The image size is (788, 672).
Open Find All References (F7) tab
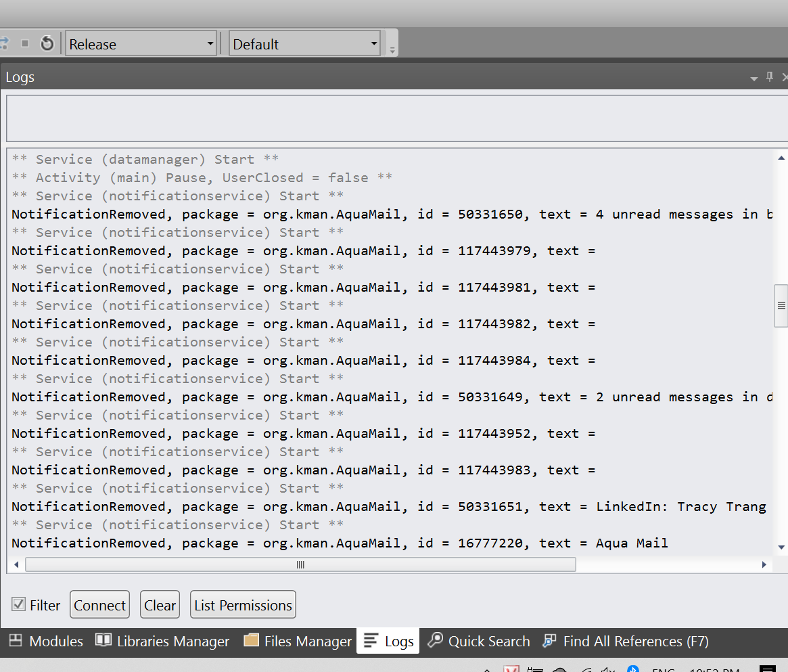click(x=626, y=641)
